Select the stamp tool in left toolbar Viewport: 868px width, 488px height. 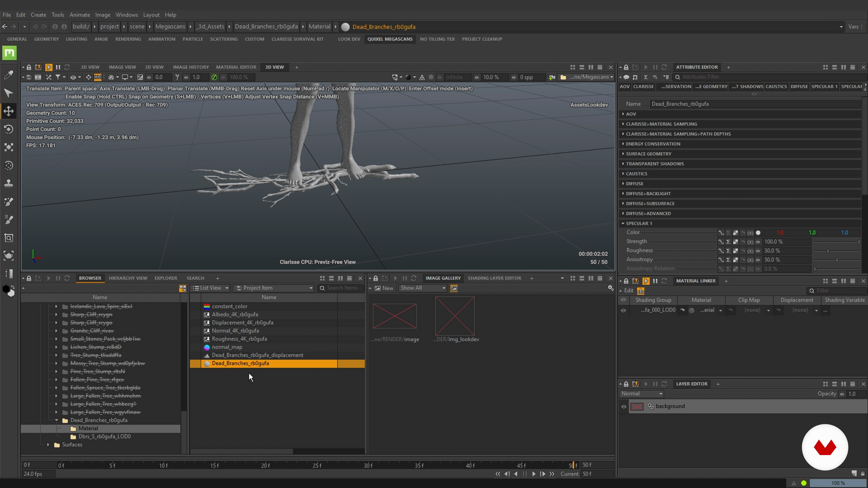8,183
